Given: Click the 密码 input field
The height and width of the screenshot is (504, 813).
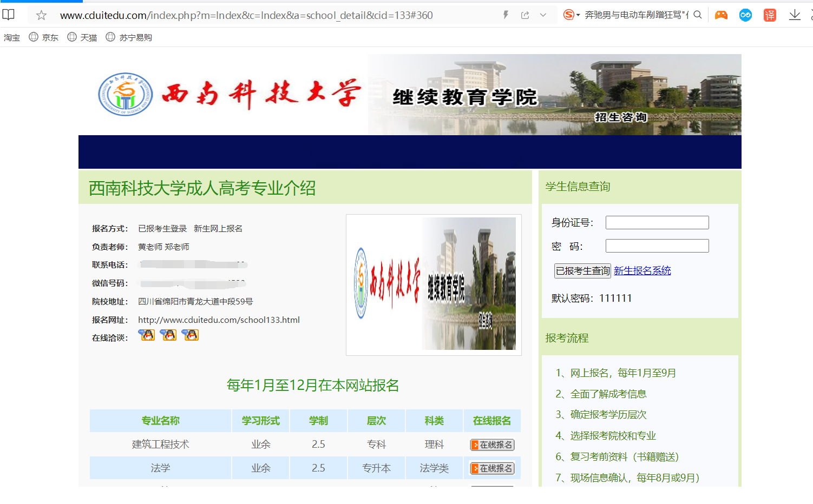Looking at the screenshot, I should 657,246.
